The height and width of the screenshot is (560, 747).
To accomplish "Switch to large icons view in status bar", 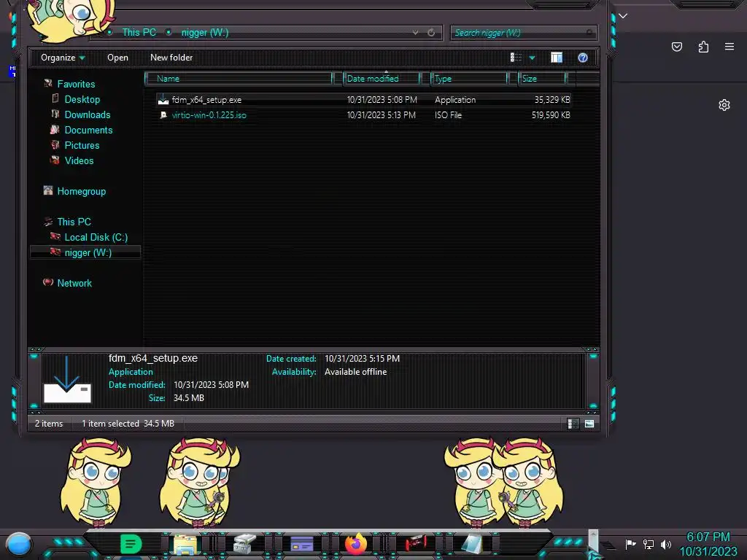I will 589,424.
